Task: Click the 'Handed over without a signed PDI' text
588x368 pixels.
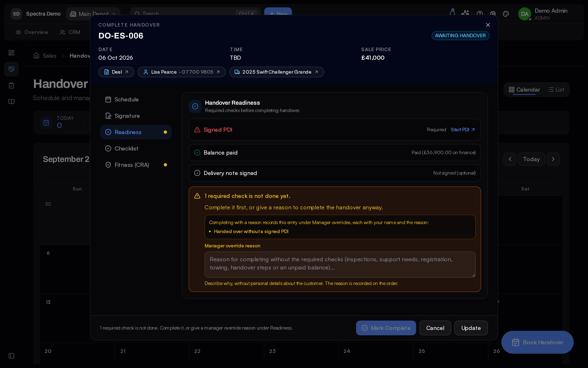Action: tap(251, 231)
